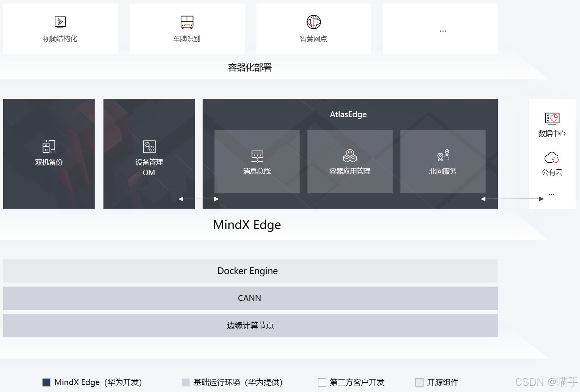Click the MindX Edge heading

coord(247,225)
